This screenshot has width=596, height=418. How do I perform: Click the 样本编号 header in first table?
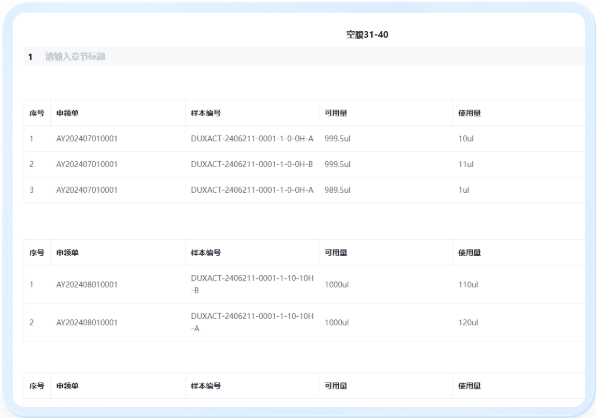(206, 113)
